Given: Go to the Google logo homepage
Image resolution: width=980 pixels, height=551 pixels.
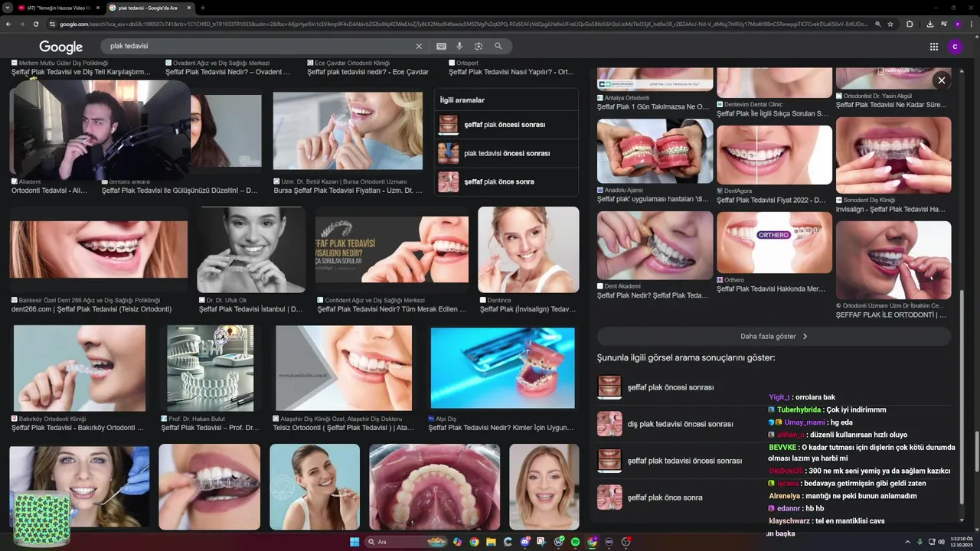Looking at the screenshot, I should coord(61,47).
